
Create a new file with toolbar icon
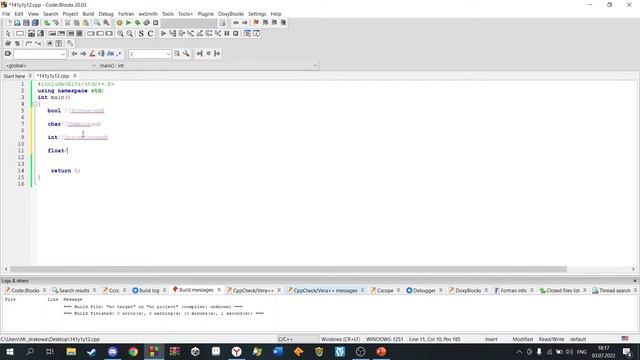(x=9, y=23)
